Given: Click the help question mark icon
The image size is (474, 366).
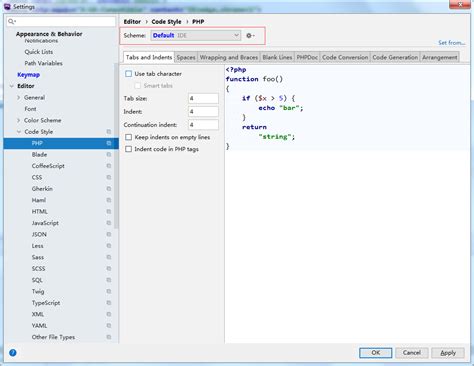Looking at the screenshot, I should coord(13,353).
